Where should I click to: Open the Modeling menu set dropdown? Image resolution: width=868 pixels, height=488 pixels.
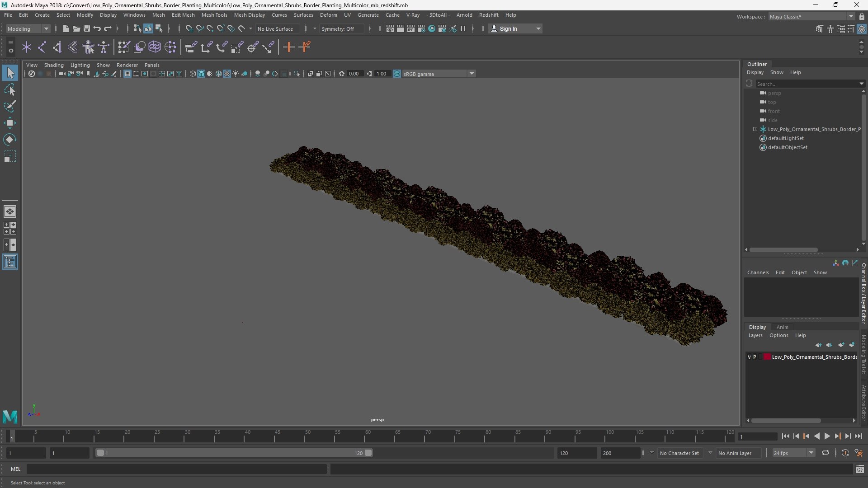[x=28, y=28]
